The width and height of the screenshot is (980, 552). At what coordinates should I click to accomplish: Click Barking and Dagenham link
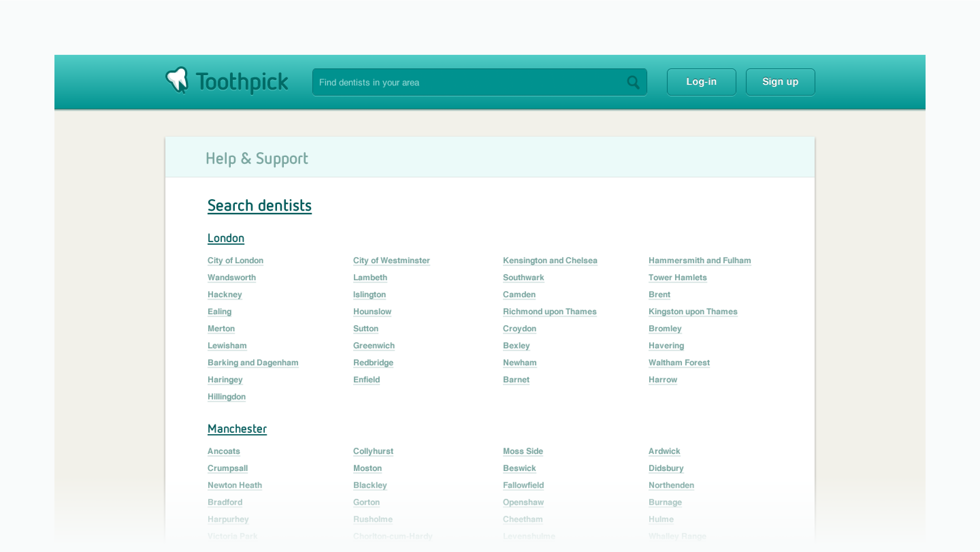(x=252, y=362)
